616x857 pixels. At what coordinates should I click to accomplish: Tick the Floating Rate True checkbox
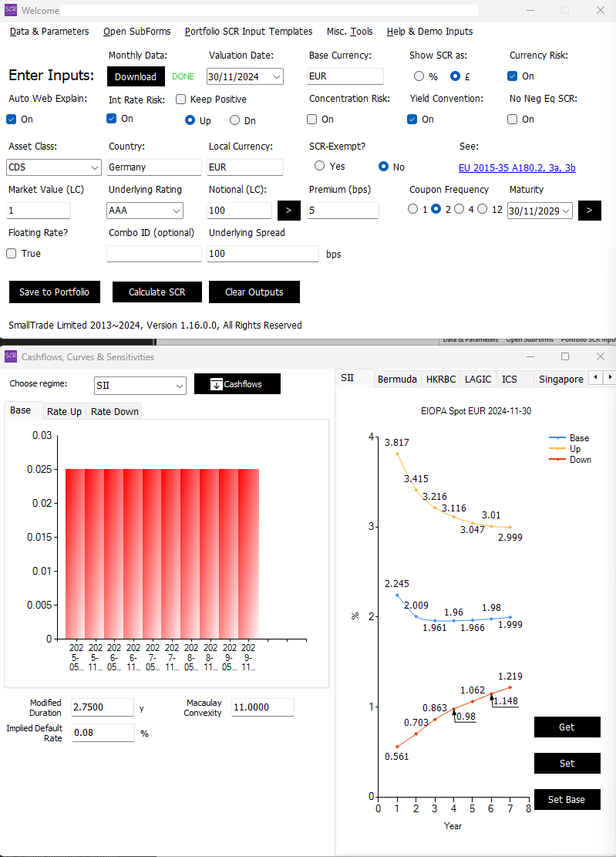[12, 253]
